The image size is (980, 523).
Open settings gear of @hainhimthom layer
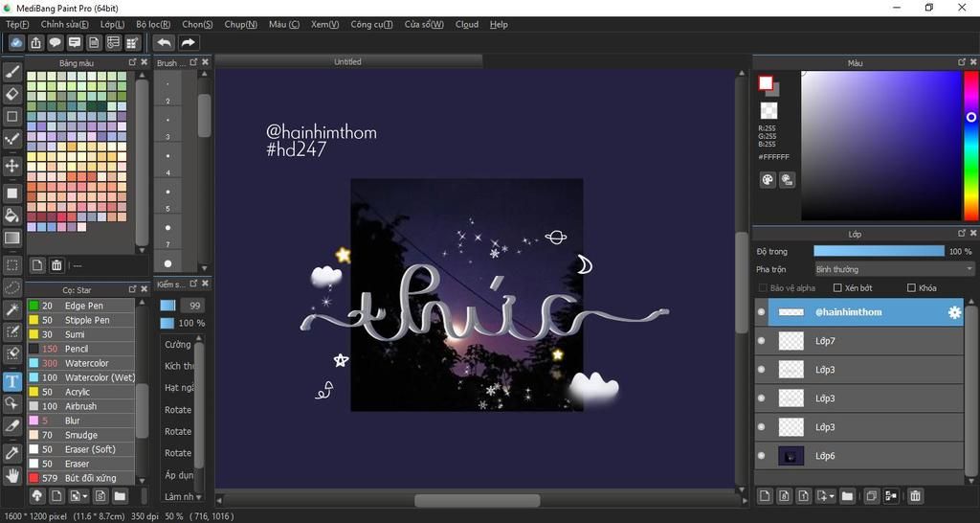[x=954, y=312]
